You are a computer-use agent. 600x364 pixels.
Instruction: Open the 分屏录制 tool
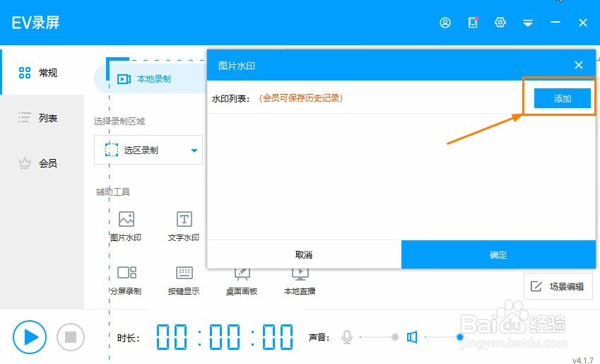[126, 281]
